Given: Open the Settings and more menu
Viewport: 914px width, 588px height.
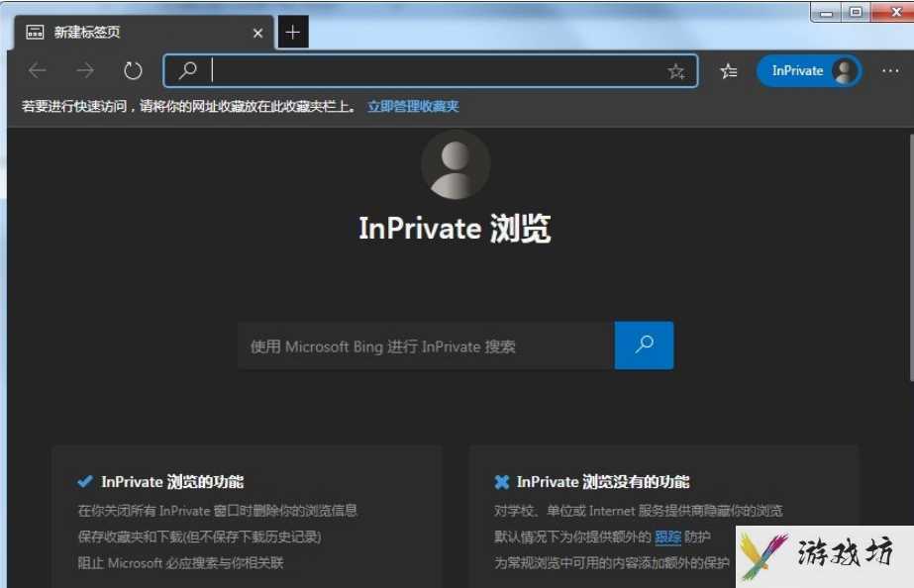Looking at the screenshot, I should pos(890,70).
